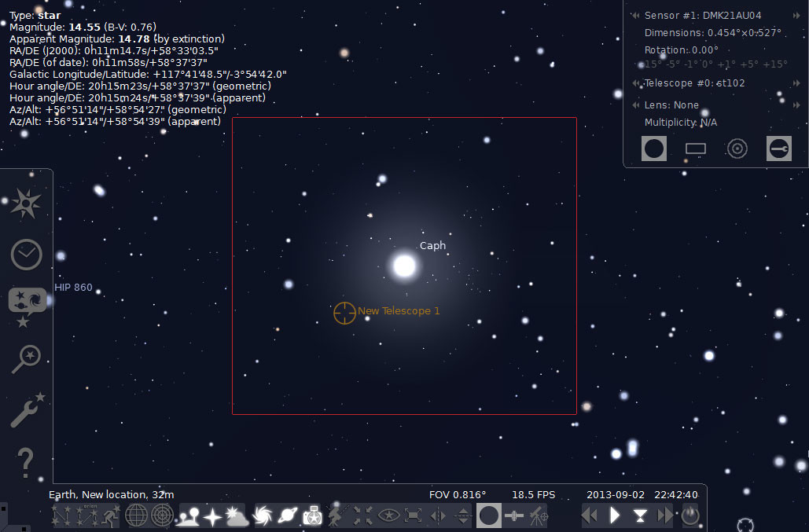Open the Date/Time window clock icon
This screenshot has width=809, height=532.
click(26, 255)
